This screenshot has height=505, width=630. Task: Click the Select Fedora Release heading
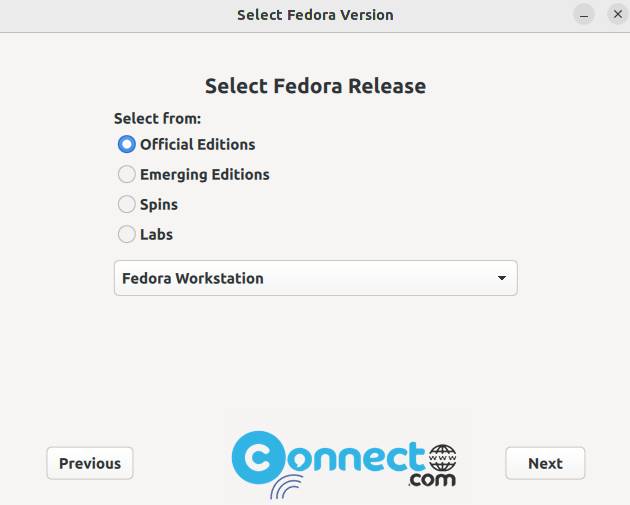click(x=315, y=86)
